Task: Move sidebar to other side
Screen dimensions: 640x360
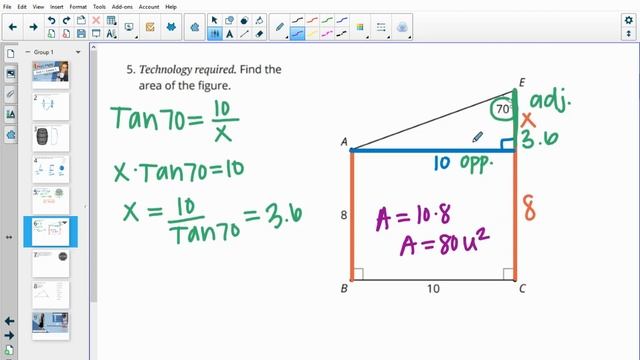Action: 9,237
